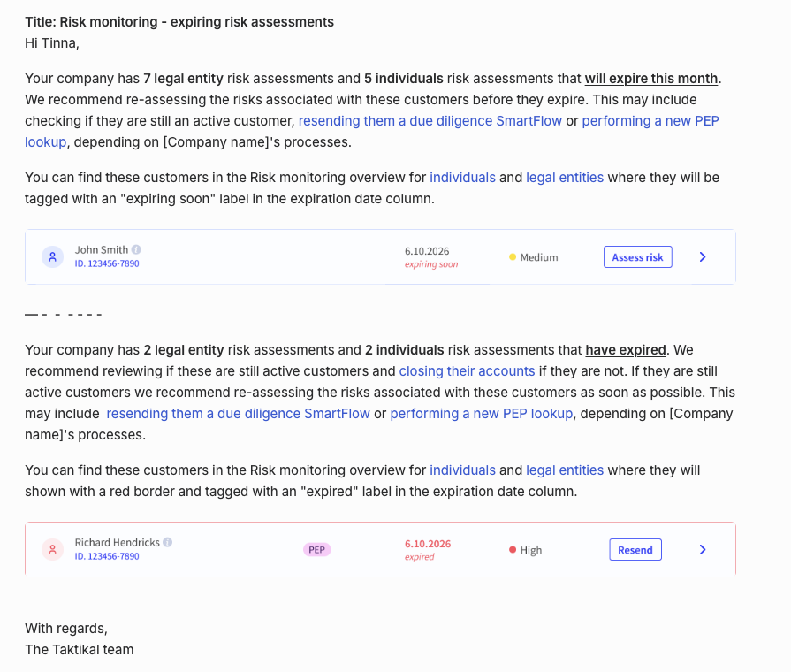Image resolution: width=791 pixels, height=672 pixels.
Task: Expand John Smith row with chevron arrow
Action: tap(703, 257)
